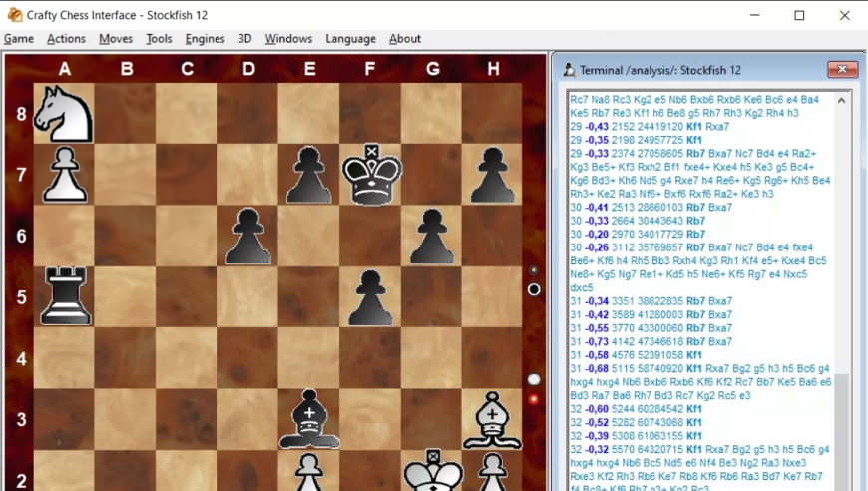This screenshot has height=491, width=868.
Task: Click the analysis terminal scrollbar thumb
Action: [x=841, y=432]
